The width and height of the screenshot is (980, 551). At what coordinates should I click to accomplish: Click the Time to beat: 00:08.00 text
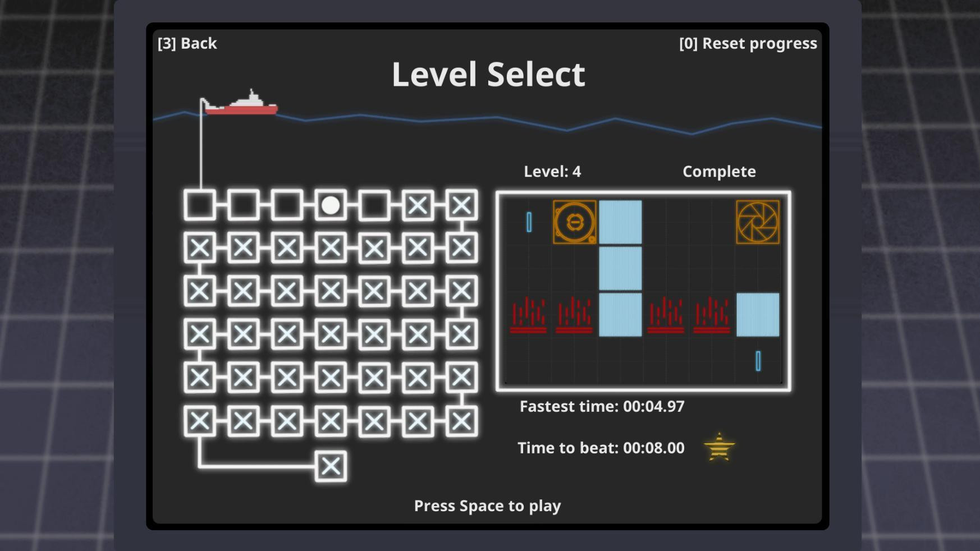[601, 448]
